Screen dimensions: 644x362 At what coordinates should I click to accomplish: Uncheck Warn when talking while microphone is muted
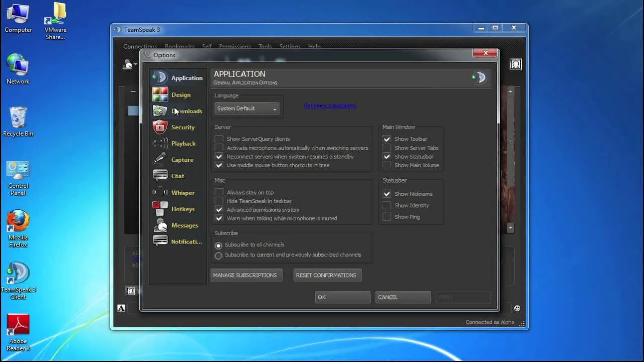coord(219,218)
